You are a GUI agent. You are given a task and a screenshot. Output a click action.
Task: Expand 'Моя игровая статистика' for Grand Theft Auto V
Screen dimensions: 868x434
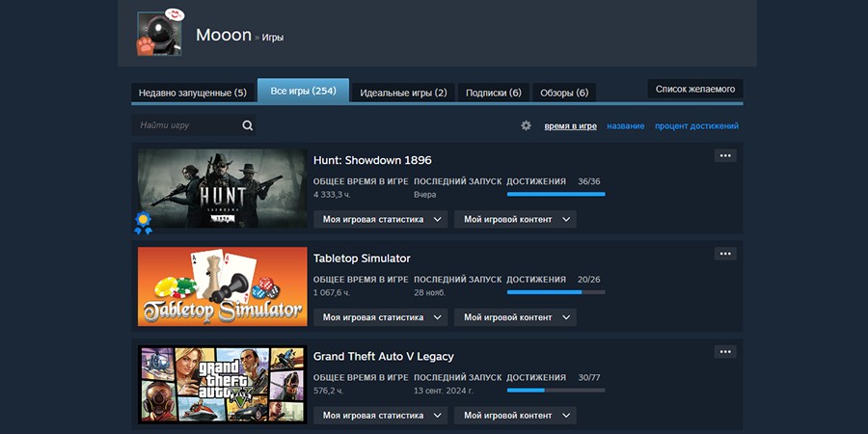(x=381, y=415)
